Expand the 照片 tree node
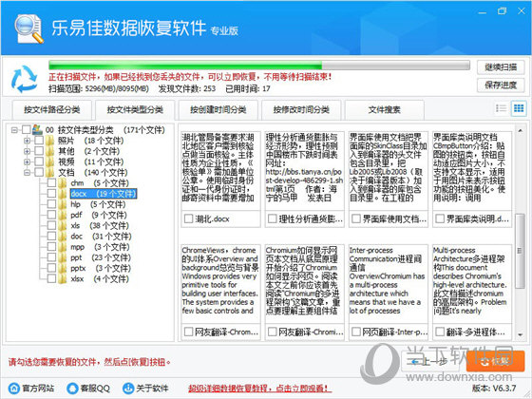The width and height of the screenshot is (532, 399). pos(28,141)
